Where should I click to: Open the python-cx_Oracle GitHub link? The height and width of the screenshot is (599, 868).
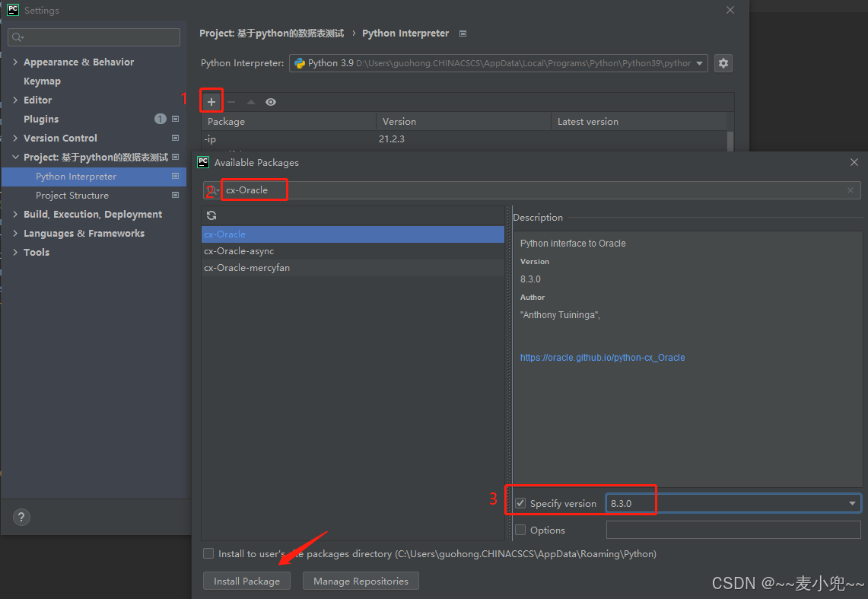coord(603,358)
